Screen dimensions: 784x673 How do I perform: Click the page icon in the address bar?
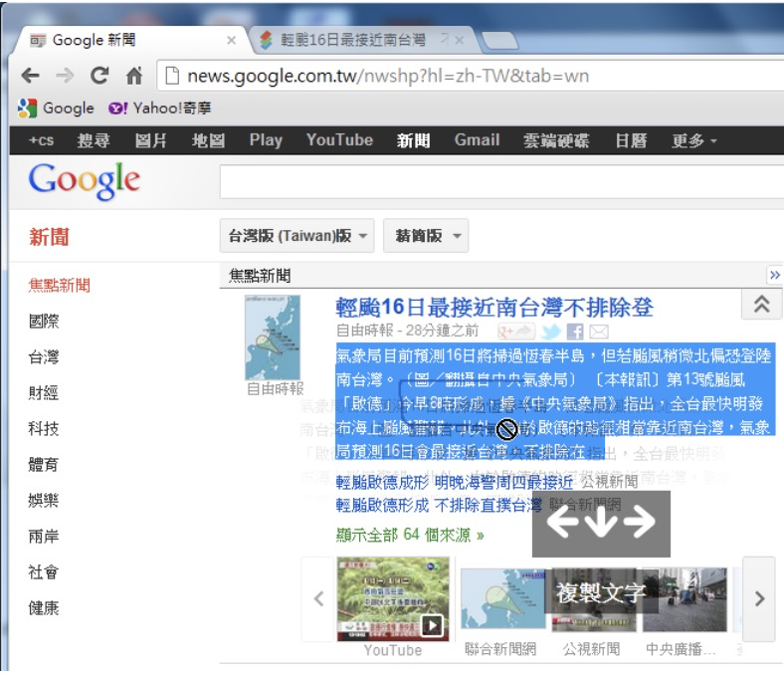pyautogui.click(x=172, y=76)
